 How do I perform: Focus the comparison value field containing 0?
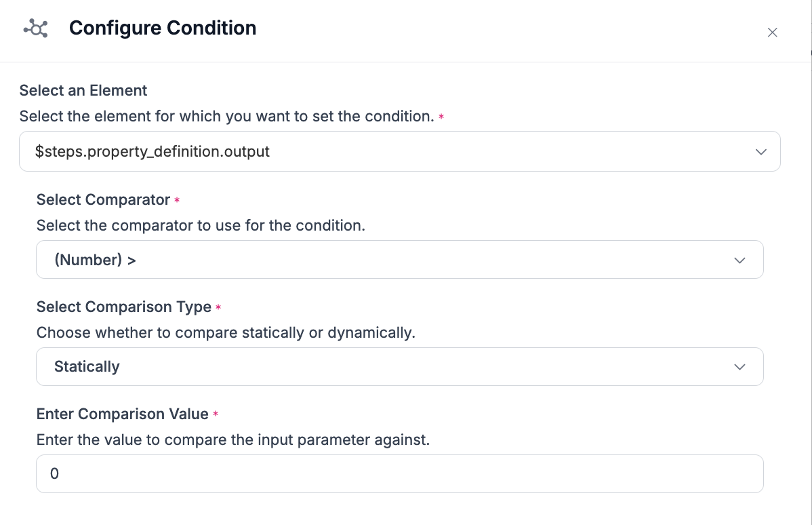coord(399,473)
